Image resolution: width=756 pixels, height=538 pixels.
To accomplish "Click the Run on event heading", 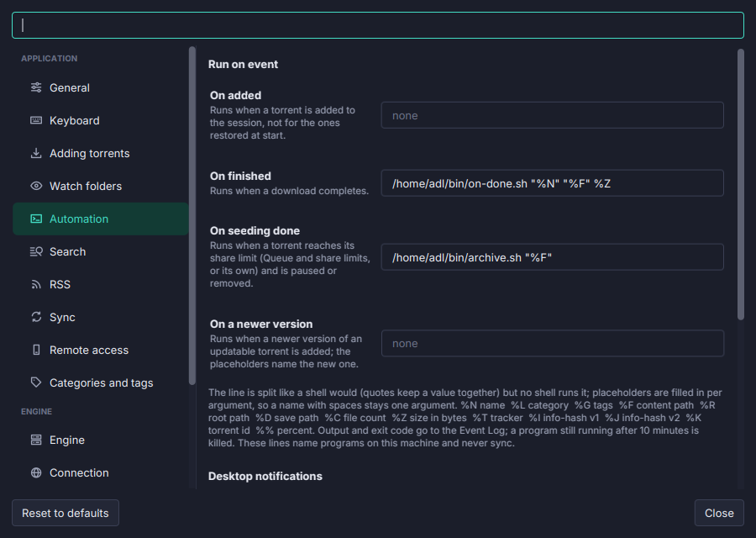I will 243,64.
